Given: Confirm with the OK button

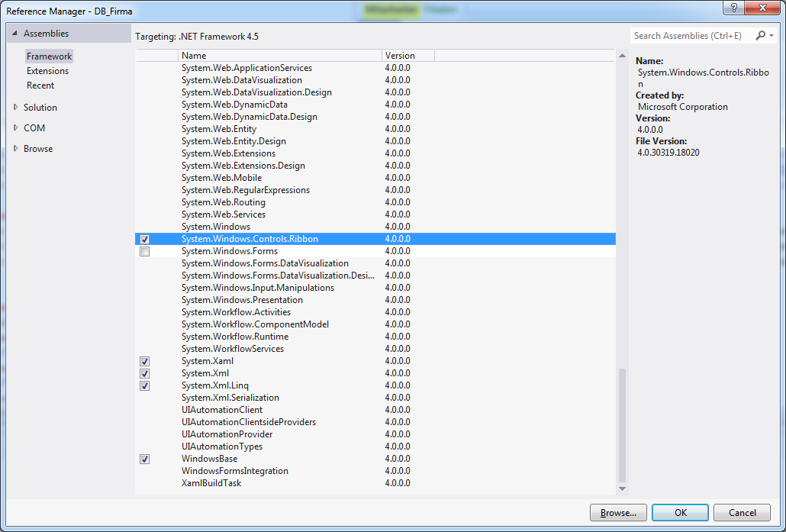Looking at the screenshot, I should click(680, 513).
